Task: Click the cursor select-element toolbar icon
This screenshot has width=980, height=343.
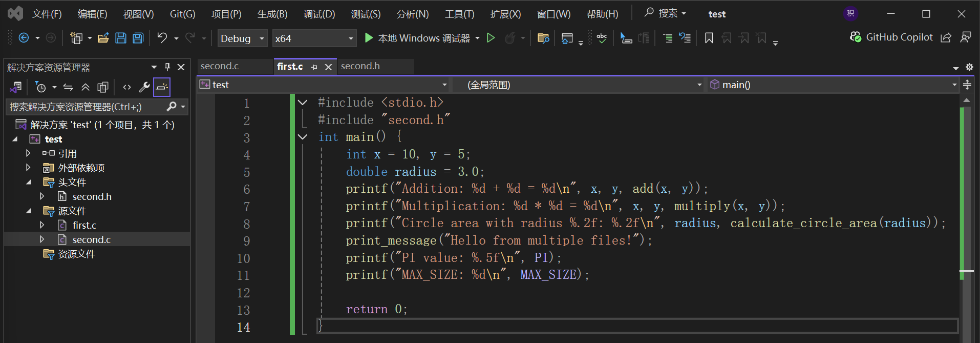Action: click(626, 38)
